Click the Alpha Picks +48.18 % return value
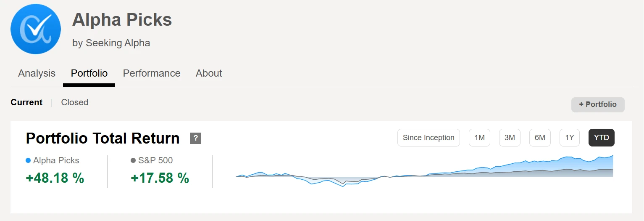 point(55,178)
